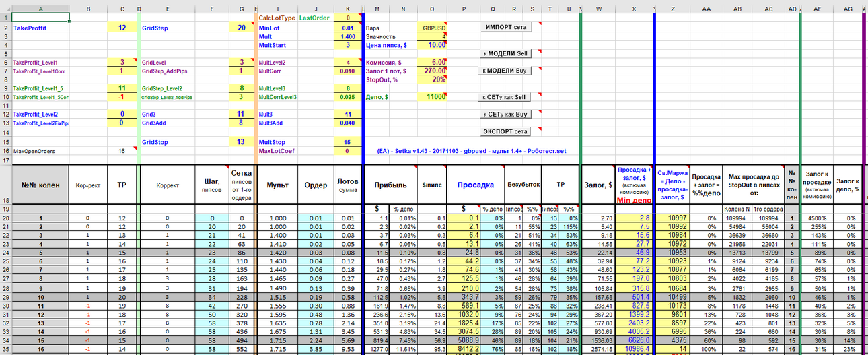This screenshot has width=868, height=355.
Task: Click the Прибыль header cell
Action: coord(390,184)
